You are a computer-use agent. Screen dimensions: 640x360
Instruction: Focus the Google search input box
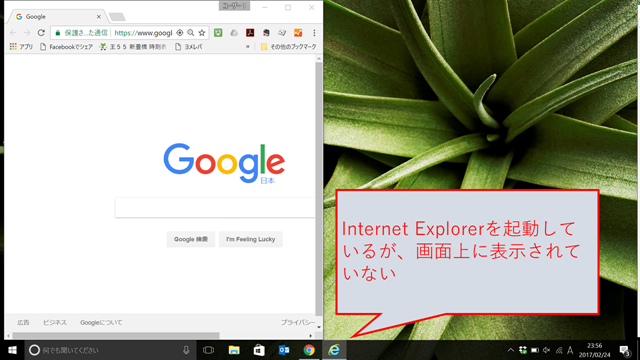point(215,208)
